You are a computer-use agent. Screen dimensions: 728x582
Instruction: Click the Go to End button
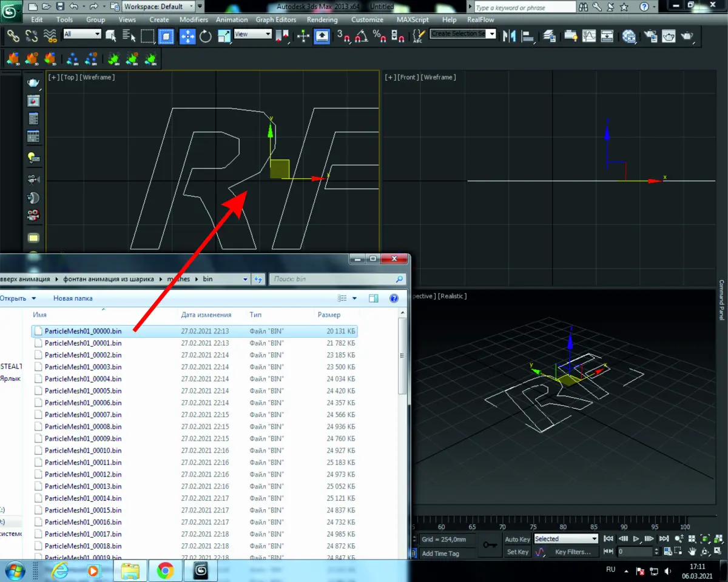pos(664,538)
